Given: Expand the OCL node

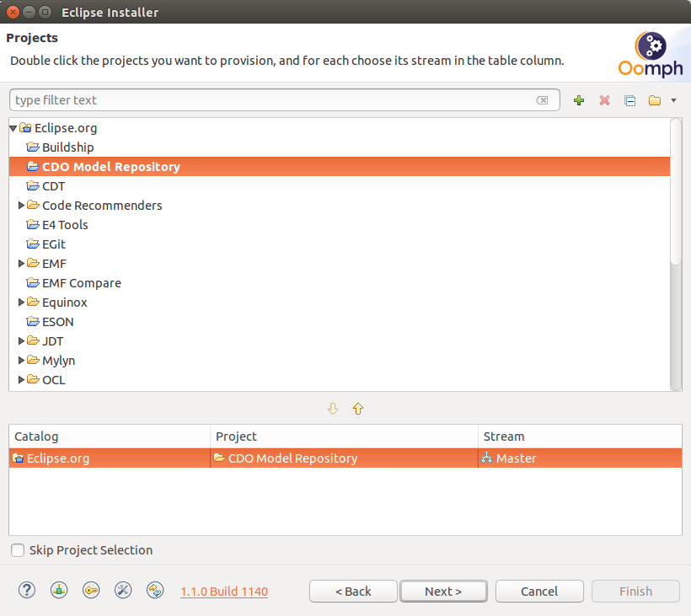Looking at the screenshot, I should 21,380.
